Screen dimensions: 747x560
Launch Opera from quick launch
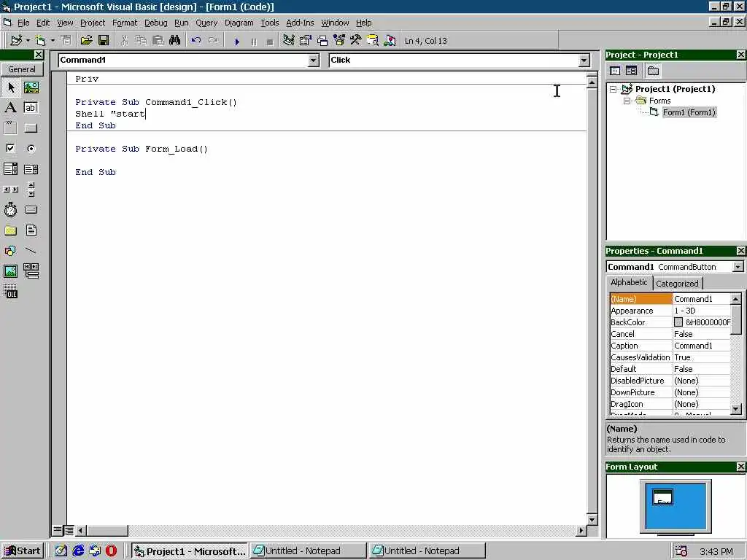[x=111, y=551]
